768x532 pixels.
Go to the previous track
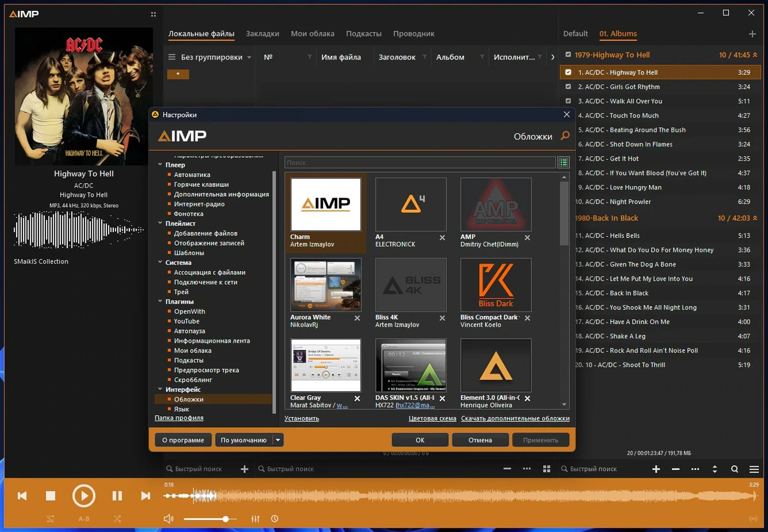coord(22,496)
